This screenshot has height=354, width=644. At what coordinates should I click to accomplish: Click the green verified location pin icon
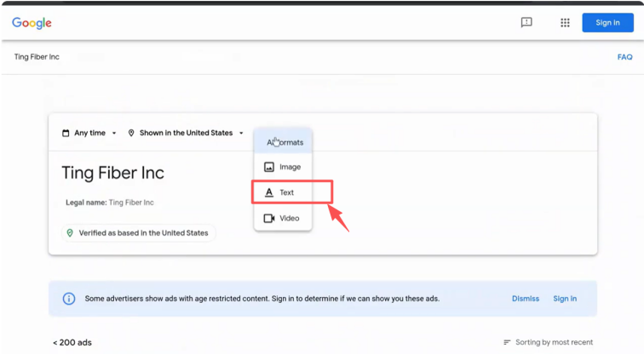(x=70, y=233)
